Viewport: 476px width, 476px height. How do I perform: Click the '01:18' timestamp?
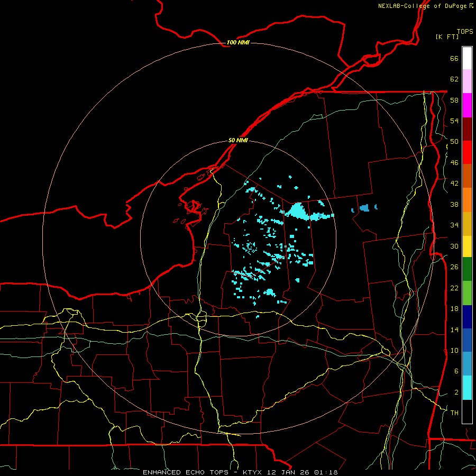[326, 472]
